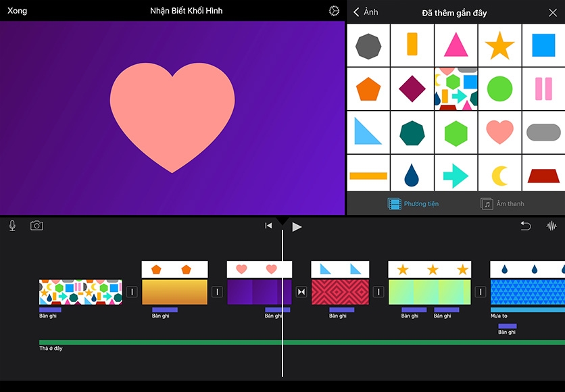Switch to the Phương tiện tab
Viewport: 565px width, 392px height.
coord(413,203)
